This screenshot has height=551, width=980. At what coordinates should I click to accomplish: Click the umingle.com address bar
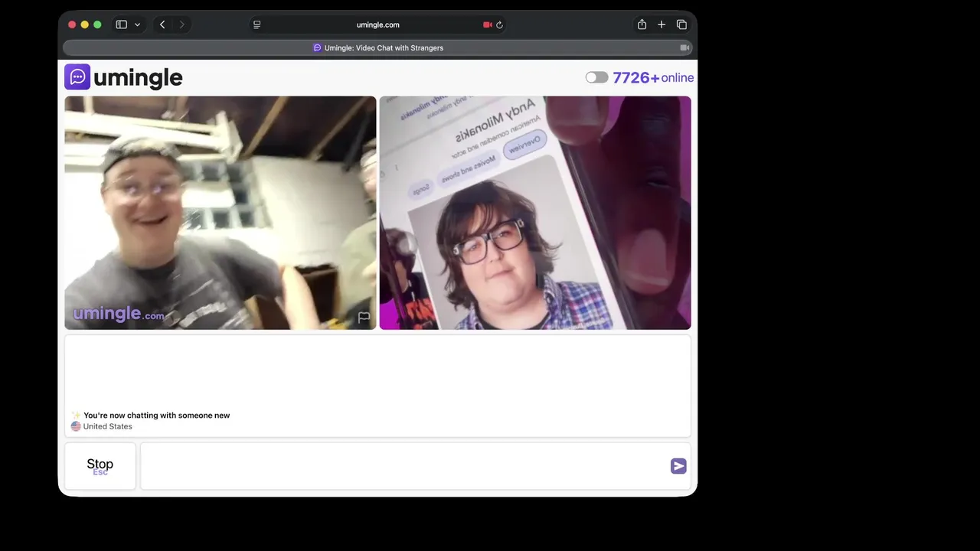[x=378, y=24]
